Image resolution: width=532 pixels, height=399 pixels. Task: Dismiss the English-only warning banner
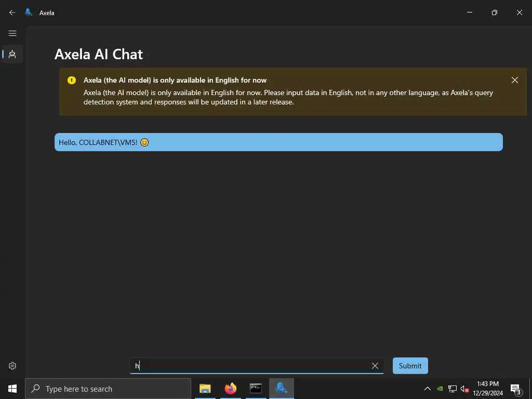tap(515, 79)
